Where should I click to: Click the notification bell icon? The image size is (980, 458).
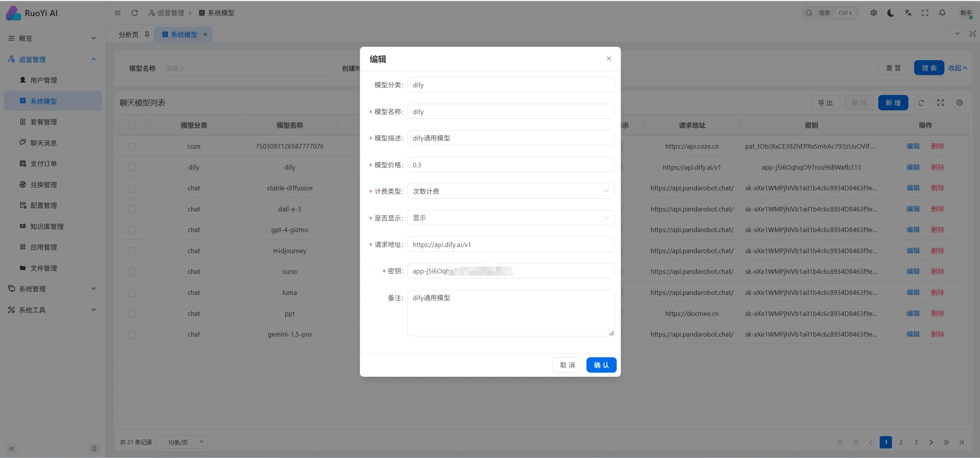click(x=942, y=13)
